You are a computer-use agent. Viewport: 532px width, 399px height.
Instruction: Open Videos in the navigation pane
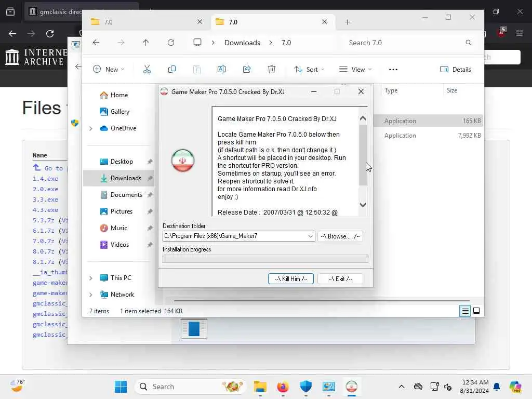click(x=118, y=245)
